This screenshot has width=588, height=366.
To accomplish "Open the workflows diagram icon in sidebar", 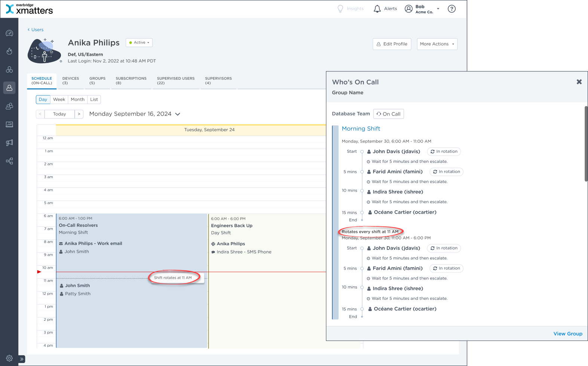I will click(9, 161).
